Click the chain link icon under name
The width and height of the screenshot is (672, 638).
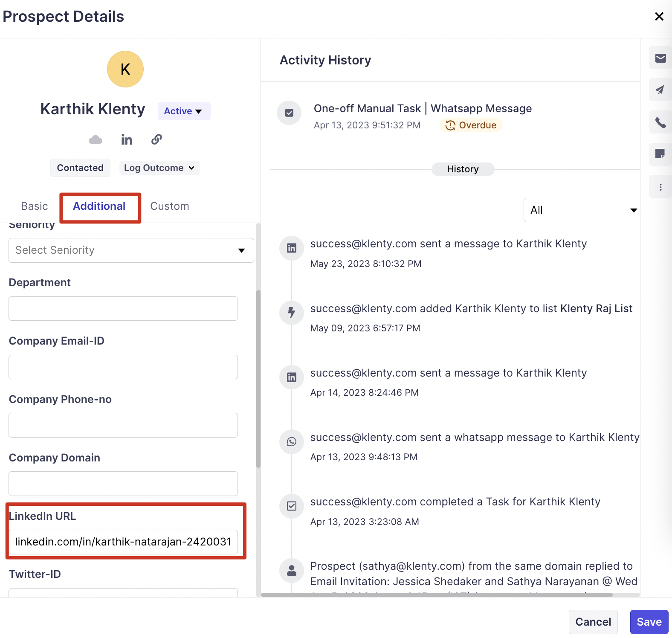point(156,139)
